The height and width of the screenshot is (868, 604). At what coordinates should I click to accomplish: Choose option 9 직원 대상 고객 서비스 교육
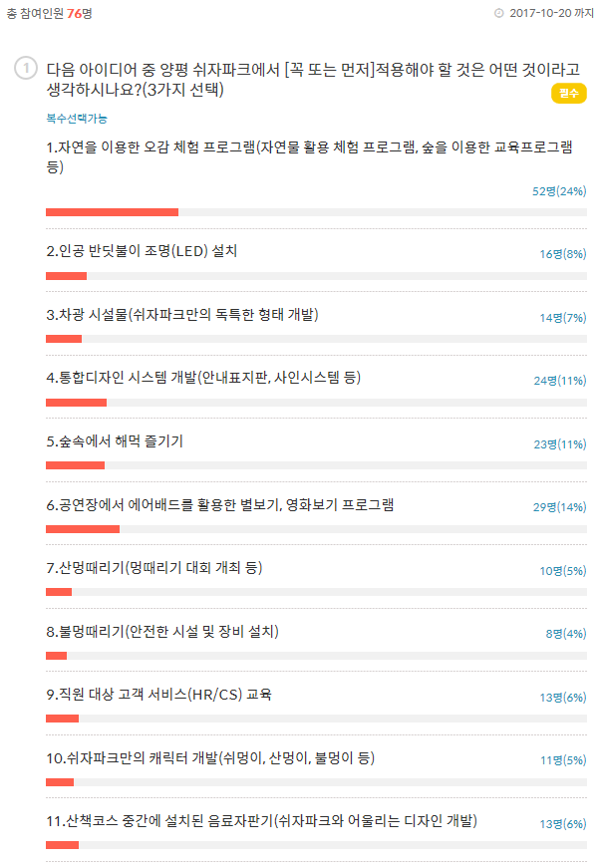pos(159,695)
